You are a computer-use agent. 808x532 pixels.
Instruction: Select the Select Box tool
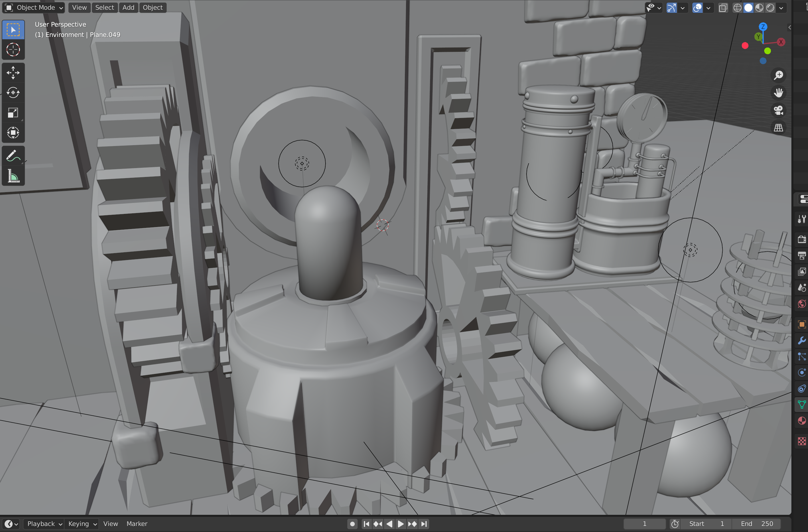13,30
